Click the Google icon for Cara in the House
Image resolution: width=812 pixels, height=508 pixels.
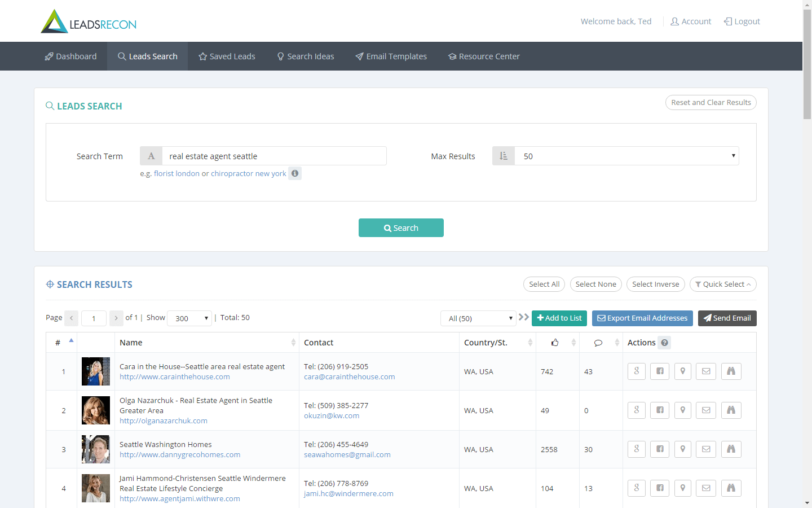pos(636,371)
